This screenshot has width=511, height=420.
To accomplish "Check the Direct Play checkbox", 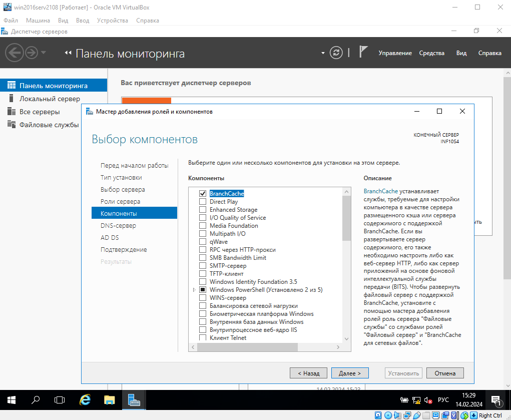I will (203, 202).
